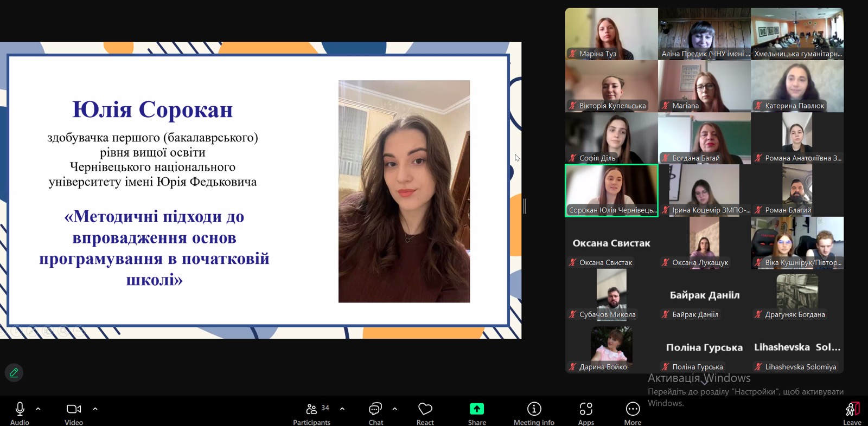Screen dimensions: 868x426
Task: Select Ірина Коцемір video tile
Action: coord(704,191)
